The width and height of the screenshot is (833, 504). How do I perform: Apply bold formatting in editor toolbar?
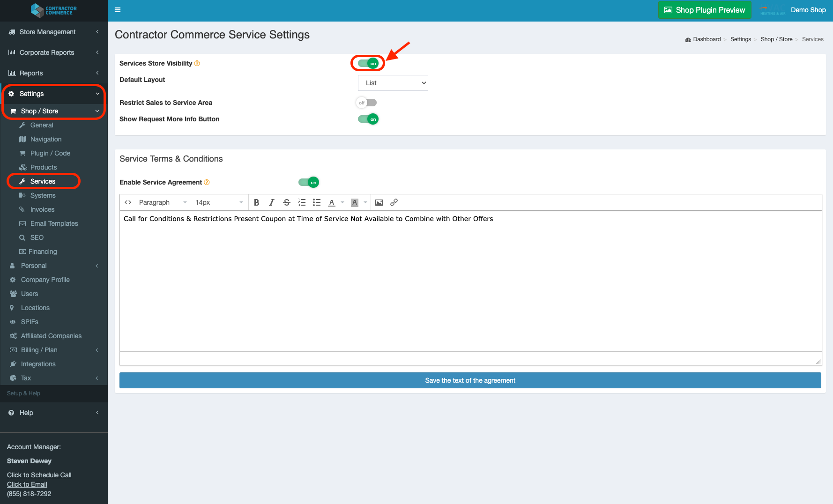pos(256,202)
